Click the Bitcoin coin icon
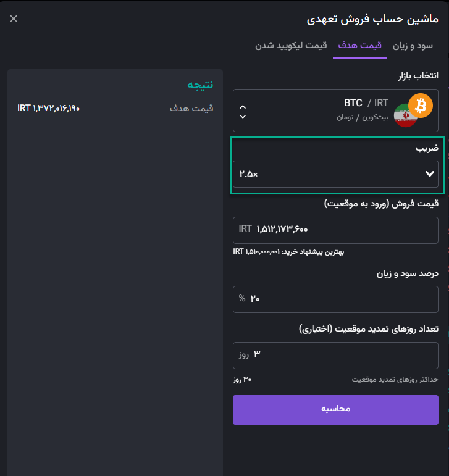The image size is (449, 476). [x=421, y=106]
